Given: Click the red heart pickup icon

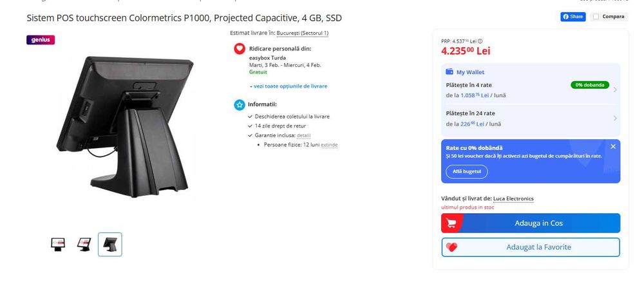Looking at the screenshot, I should [239, 48].
